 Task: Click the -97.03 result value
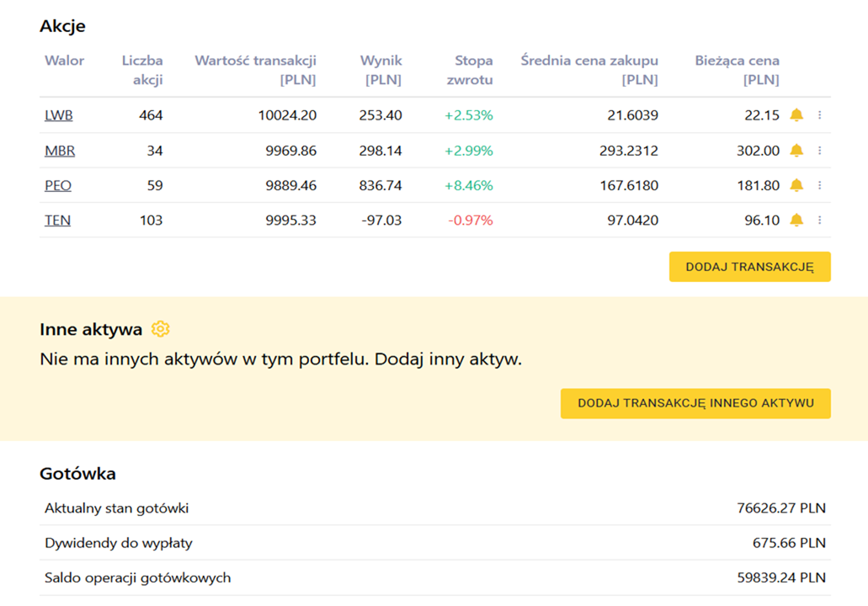pos(381,221)
